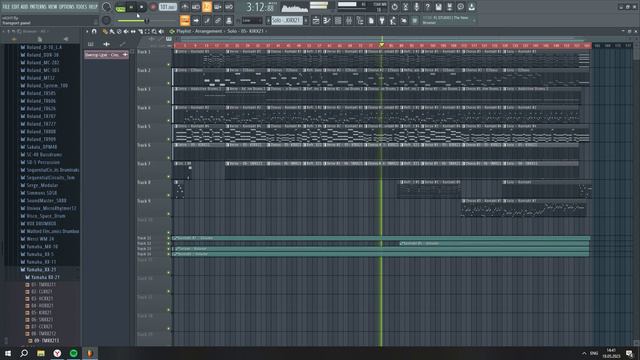Open the FILE menu

click(6, 7)
